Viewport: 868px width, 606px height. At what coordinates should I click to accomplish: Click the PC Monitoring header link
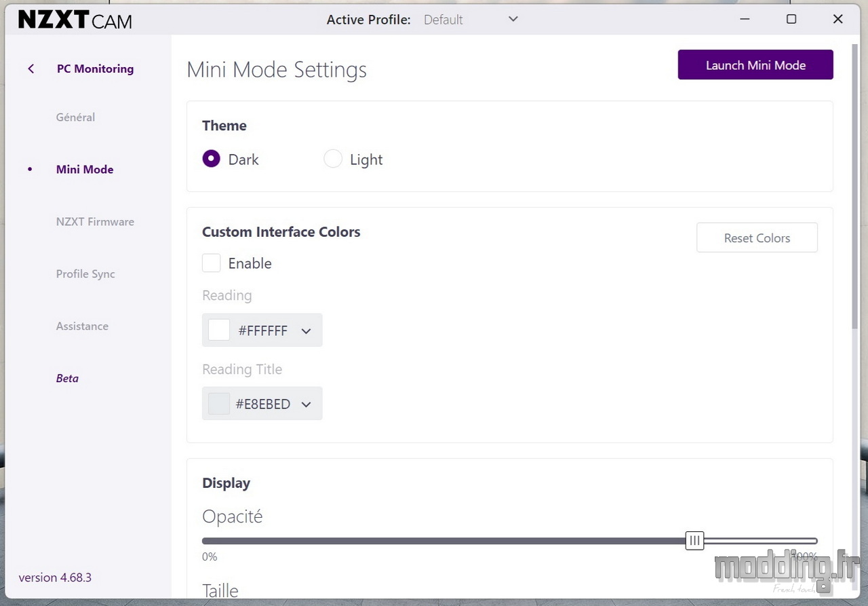95,69
